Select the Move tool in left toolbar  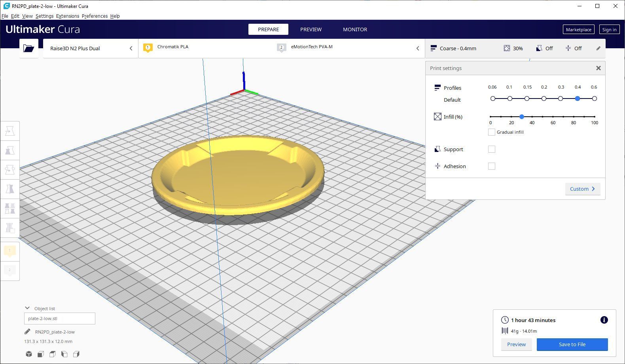click(10, 131)
